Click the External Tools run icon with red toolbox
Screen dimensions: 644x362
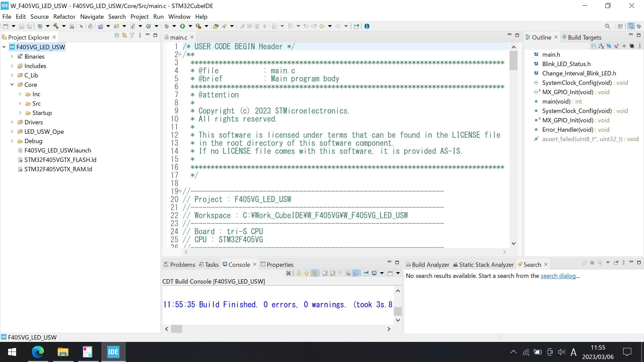point(199,26)
